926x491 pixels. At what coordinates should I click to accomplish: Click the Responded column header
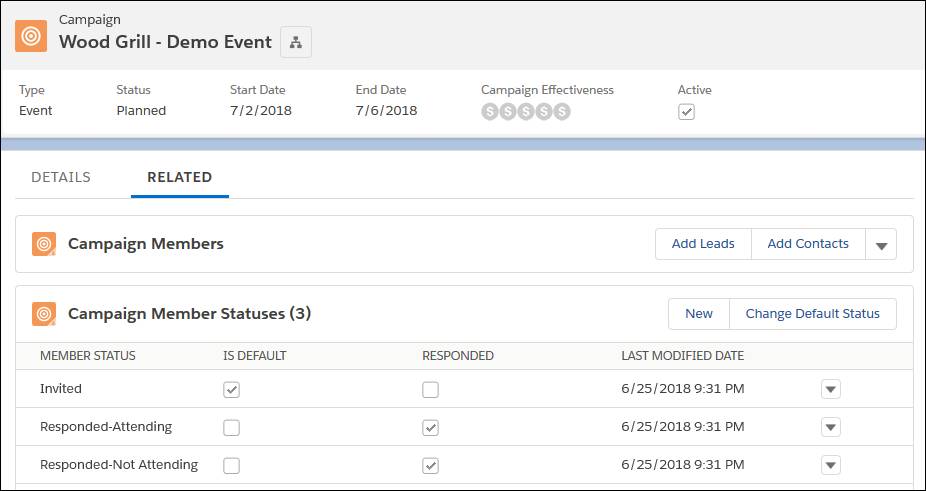coord(458,356)
